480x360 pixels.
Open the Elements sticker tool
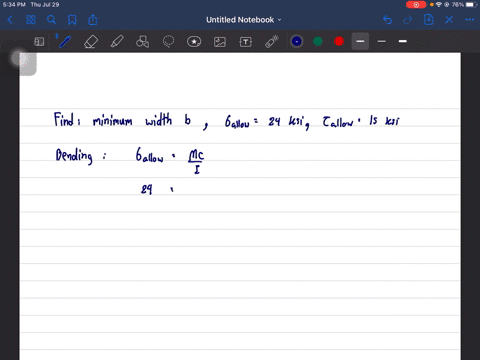click(194, 42)
